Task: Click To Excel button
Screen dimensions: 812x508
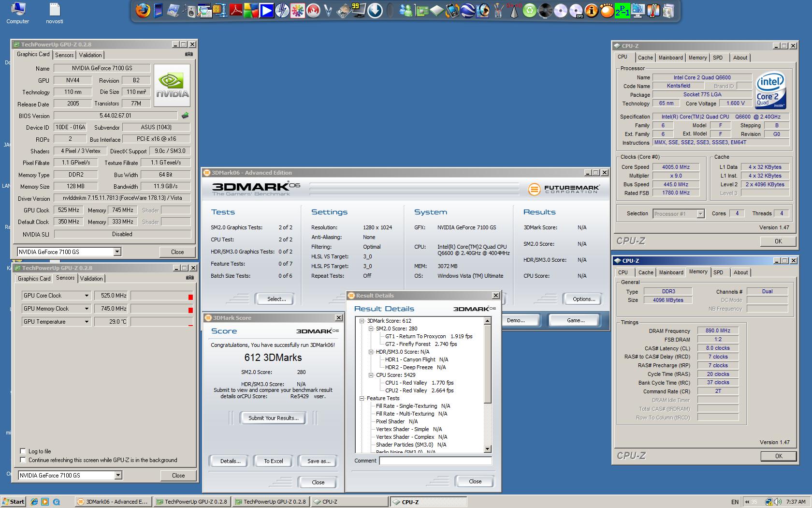Action: click(x=274, y=461)
